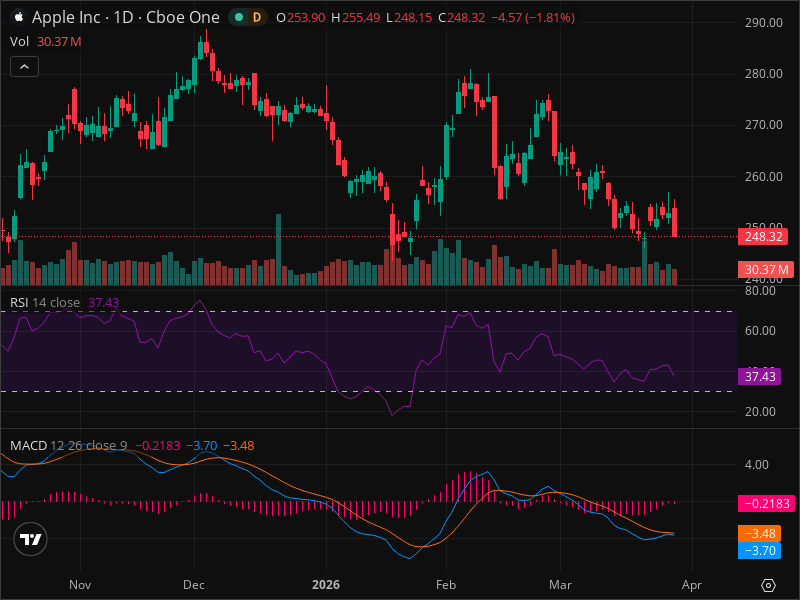
Task: Click the MACD histogram value −0.2183 in legend
Action: 158,445
